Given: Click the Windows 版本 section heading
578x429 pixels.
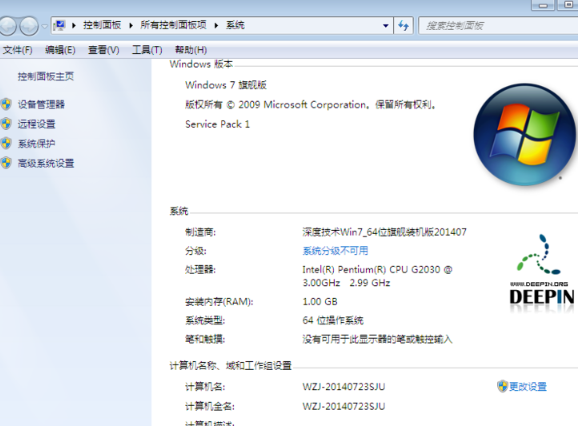Looking at the screenshot, I should (201, 64).
